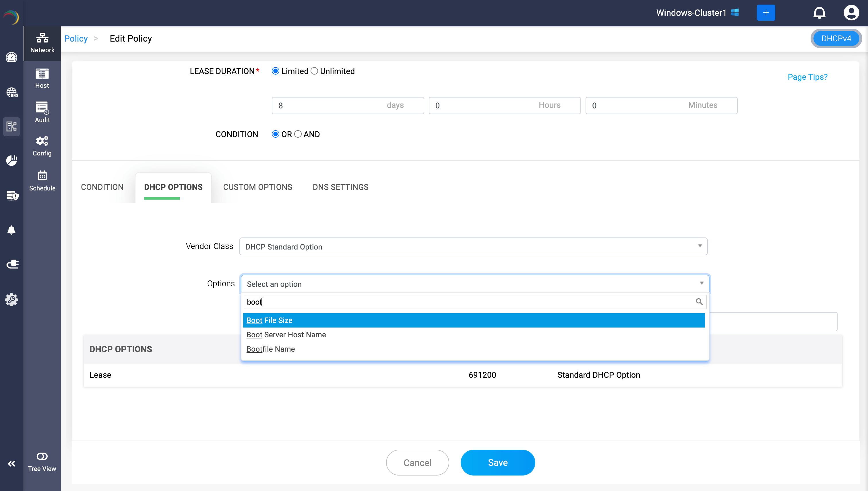Image resolution: width=868 pixels, height=491 pixels.
Task: Click the blue plus add button
Action: point(766,13)
